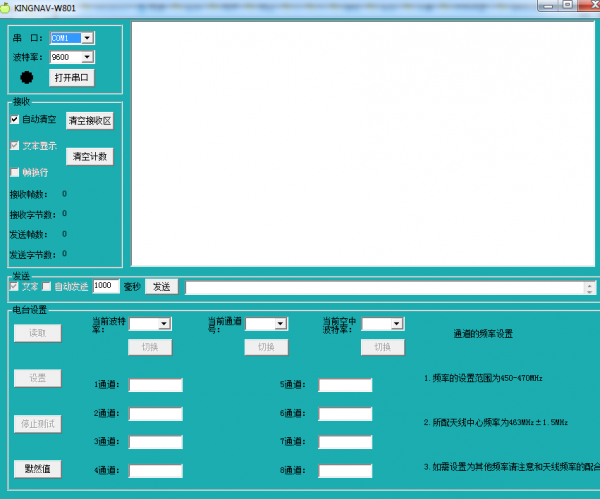The width and height of the screenshot is (600, 499).
Task: Click 切换 button under 当前波特率
Action: (150, 347)
